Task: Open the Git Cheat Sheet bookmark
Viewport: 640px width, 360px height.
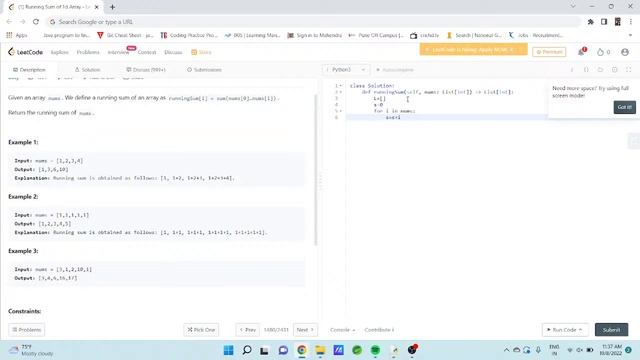Action: tap(125, 36)
